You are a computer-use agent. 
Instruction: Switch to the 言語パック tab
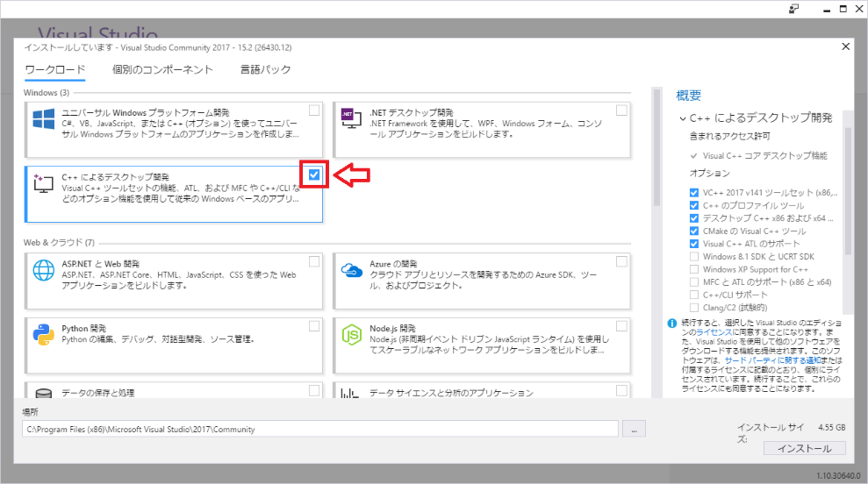tap(265, 69)
